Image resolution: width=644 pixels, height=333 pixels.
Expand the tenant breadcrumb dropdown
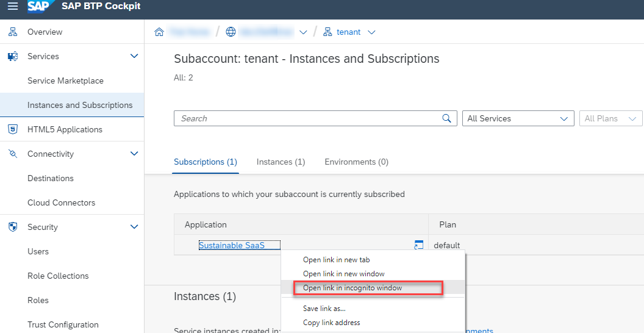pos(371,32)
